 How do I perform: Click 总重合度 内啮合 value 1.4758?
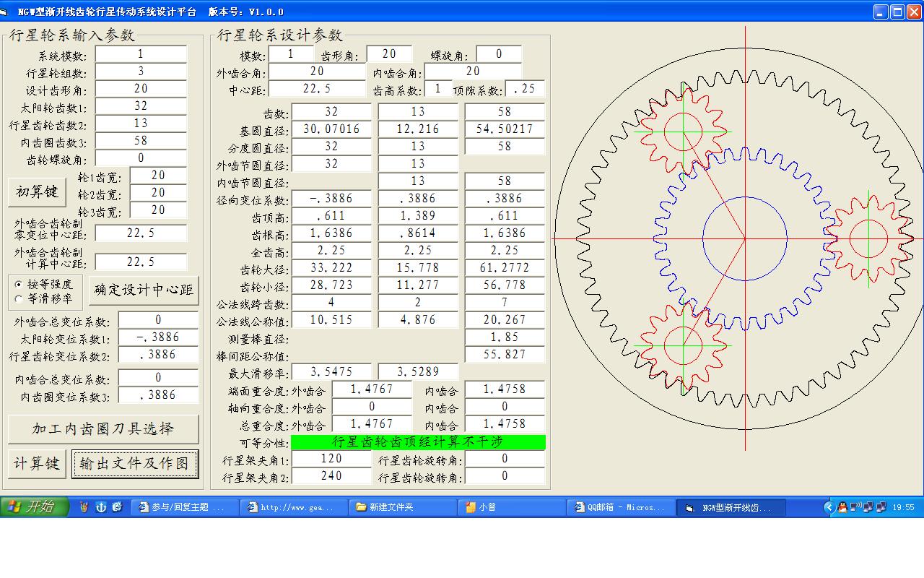505,423
